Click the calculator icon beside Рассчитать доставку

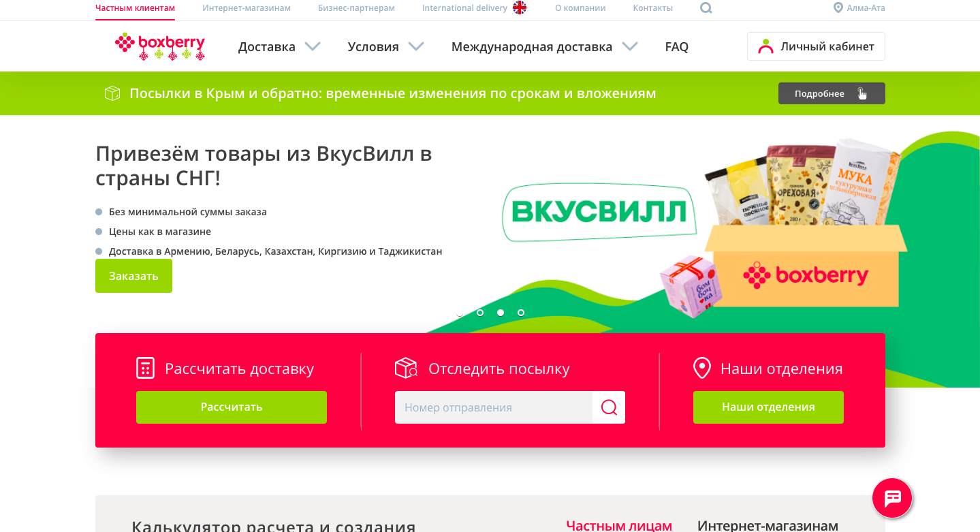click(x=146, y=369)
